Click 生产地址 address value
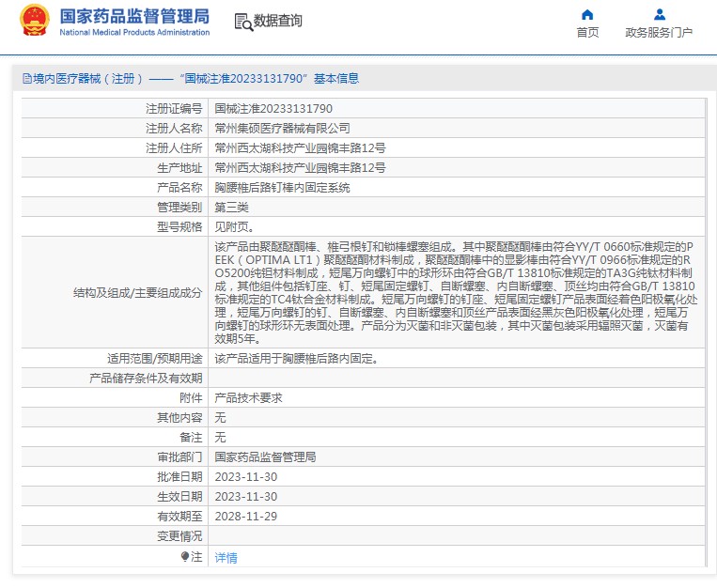 (x=300, y=168)
